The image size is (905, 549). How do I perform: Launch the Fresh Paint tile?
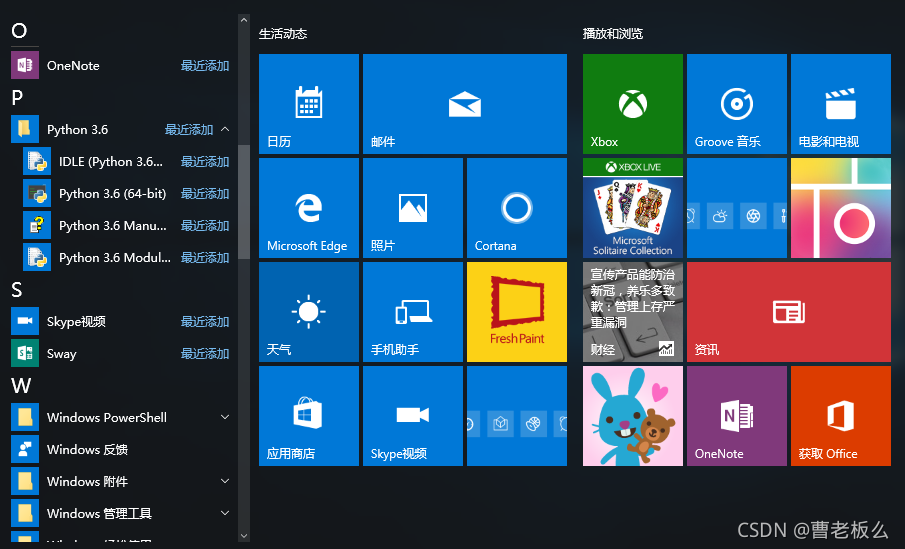(x=517, y=312)
